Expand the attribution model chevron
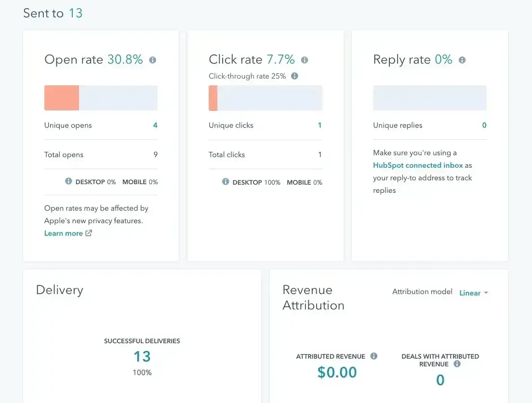 (x=486, y=293)
